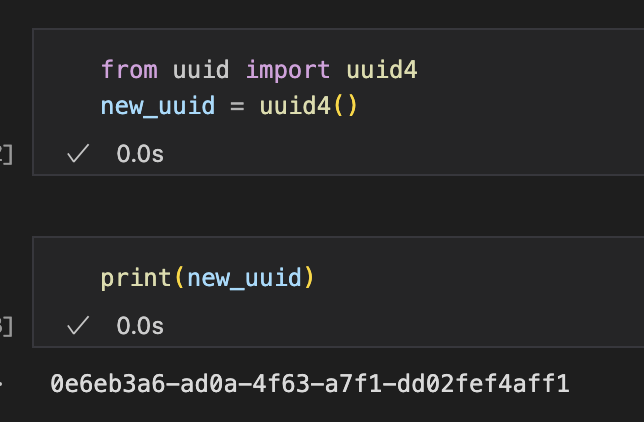Image resolution: width=644 pixels, height=422 pixels.
Task: Click the 'new_uuid' argument inside print
Action: (244, 278)
